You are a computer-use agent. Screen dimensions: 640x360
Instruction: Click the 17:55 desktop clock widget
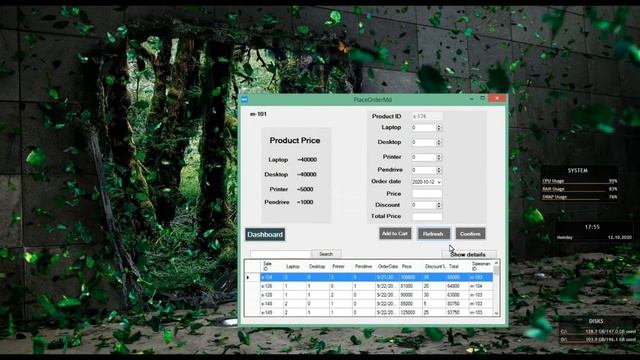pos(593,232)
